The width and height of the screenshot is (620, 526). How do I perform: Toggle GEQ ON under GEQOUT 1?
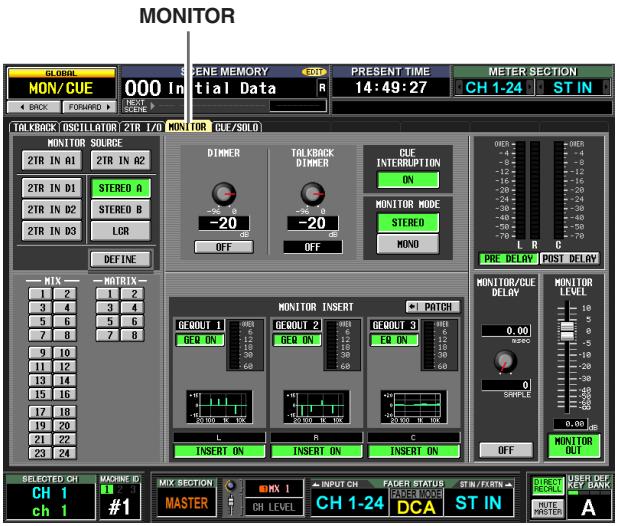tap(200, 340)
